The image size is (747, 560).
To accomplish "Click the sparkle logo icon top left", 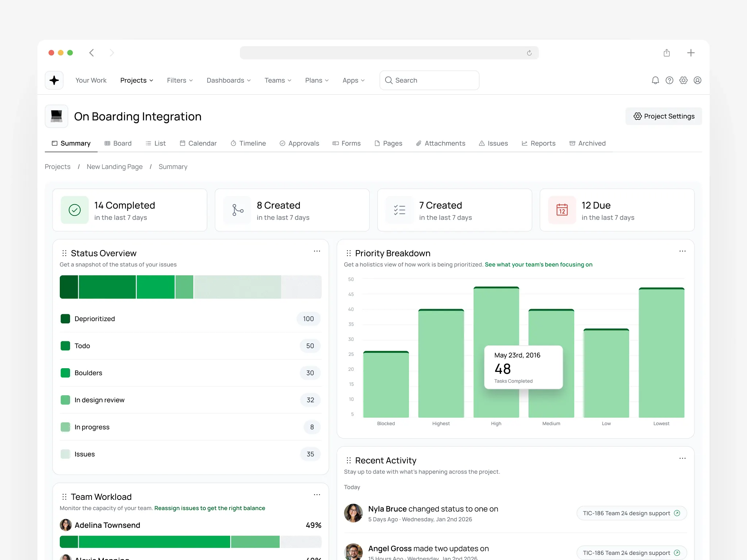I will [x=54, y=80].
